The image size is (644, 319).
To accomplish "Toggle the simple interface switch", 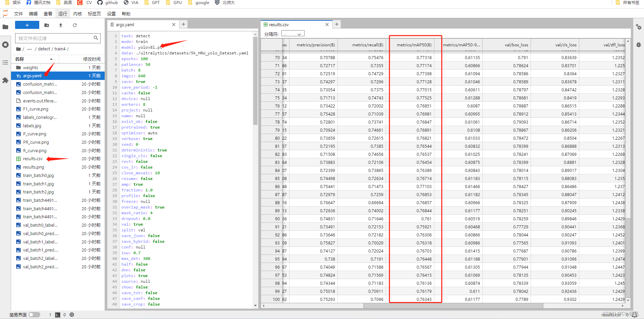I will point(34,315).
